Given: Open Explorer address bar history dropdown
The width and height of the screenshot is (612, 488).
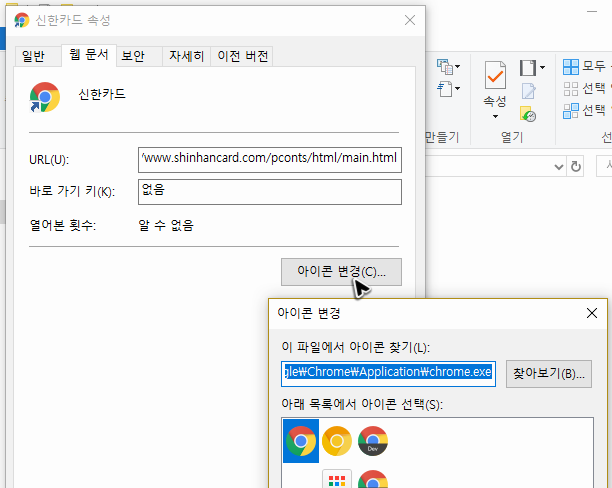Looking at the screenshot, I should pos(559,167).
